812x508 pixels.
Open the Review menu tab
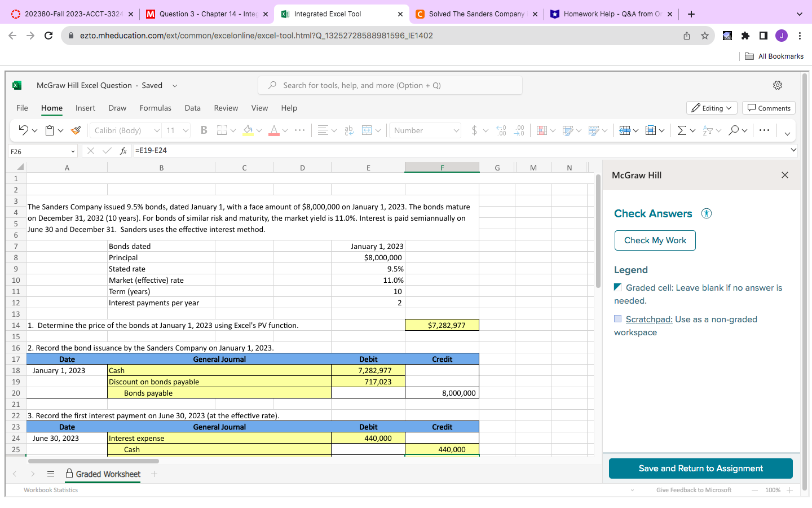226,108
